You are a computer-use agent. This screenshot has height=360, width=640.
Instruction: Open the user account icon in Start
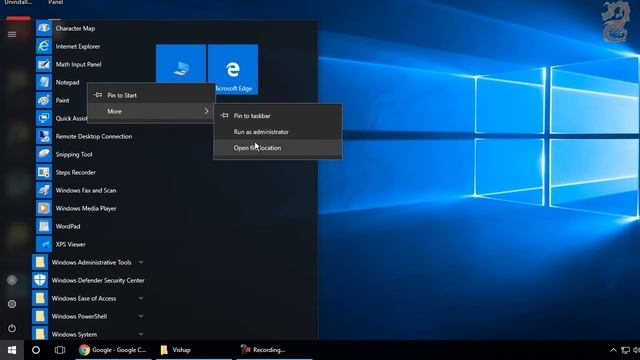[12, 280]
